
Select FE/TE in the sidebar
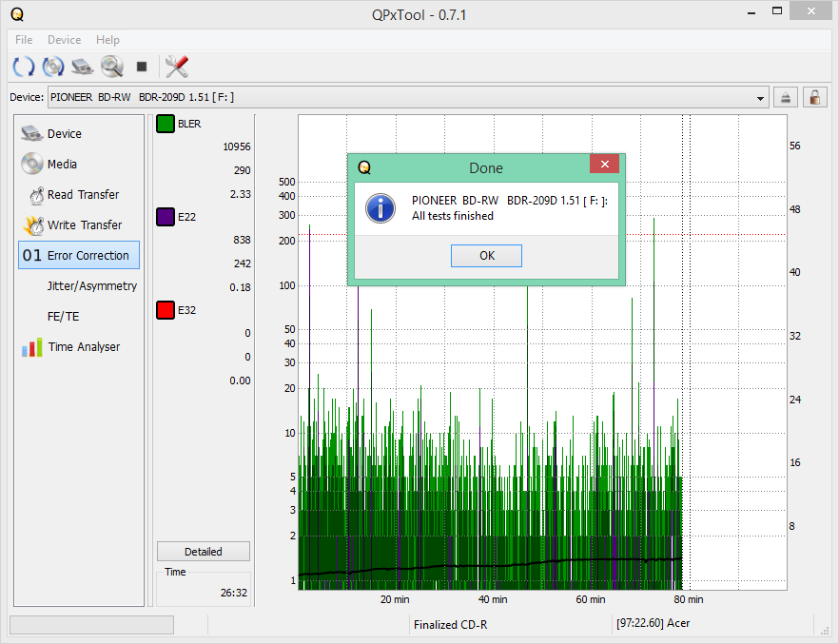pos(63,317)
